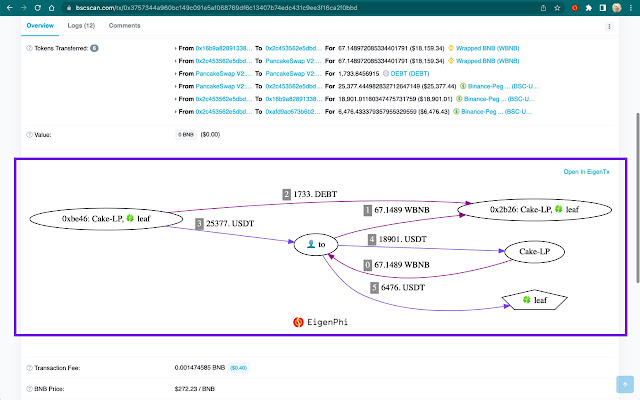The height and width of the screenshot is (400, 640).
Task: Switch to the Logs (12) tab
Action: [x=81, y=25]
